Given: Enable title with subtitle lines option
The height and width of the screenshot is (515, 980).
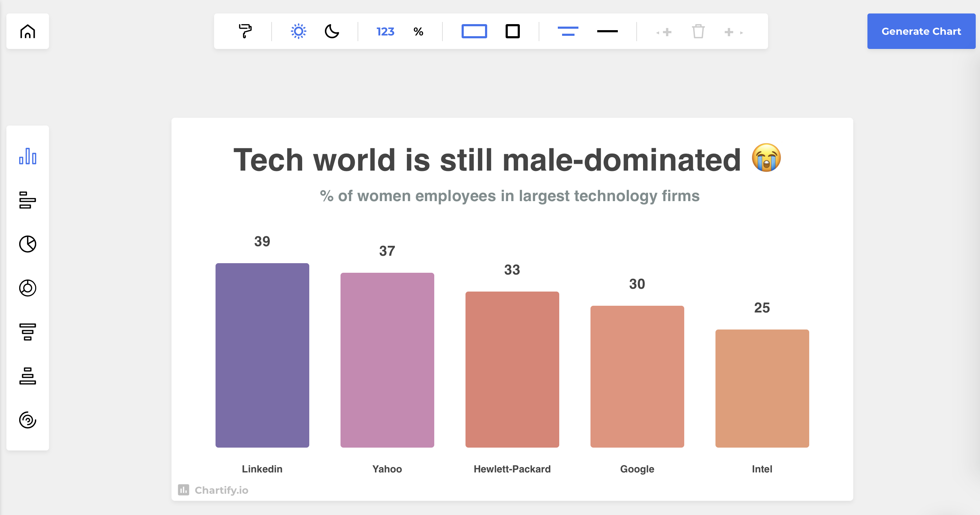Looking at the screenshot, I should click(x=568, y=31).
